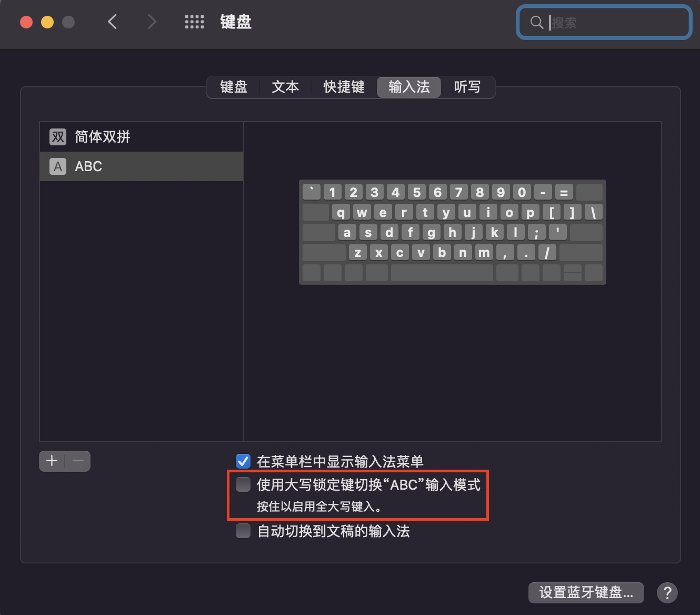Viewport: 700px width, 615px height.
Task: Go forward with the right chevron
Action: click(x=152, y=22)
